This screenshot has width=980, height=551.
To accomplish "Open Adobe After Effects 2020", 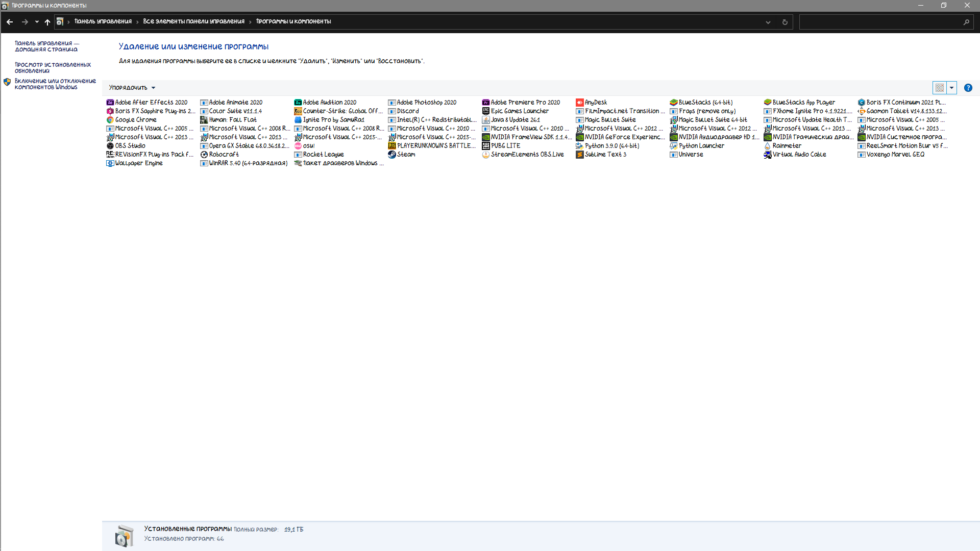I will point(150,102).
